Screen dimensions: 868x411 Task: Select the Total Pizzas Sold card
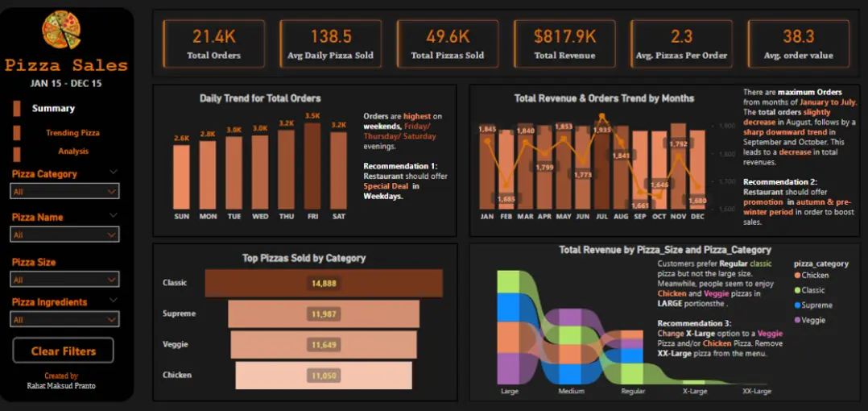coord(448,44)
